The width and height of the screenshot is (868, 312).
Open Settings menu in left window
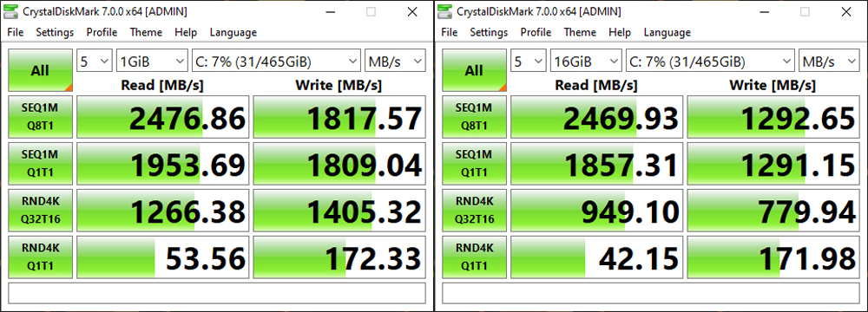55,33
